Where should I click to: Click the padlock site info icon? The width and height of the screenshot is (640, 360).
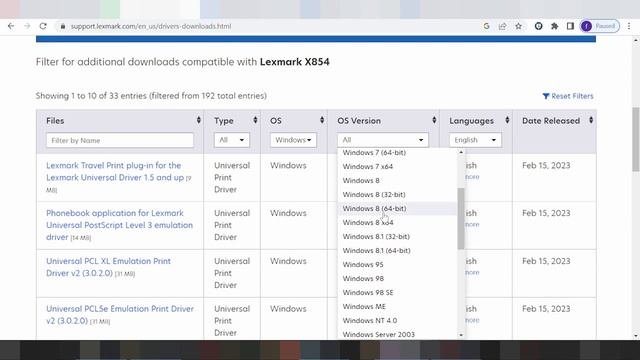click(x=62, y=26)
